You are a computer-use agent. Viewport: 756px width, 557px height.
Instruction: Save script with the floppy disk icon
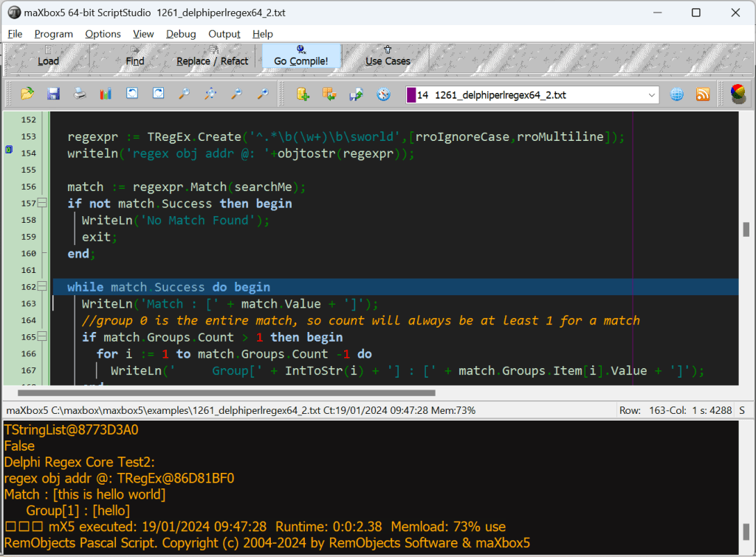tap(53, 94)
